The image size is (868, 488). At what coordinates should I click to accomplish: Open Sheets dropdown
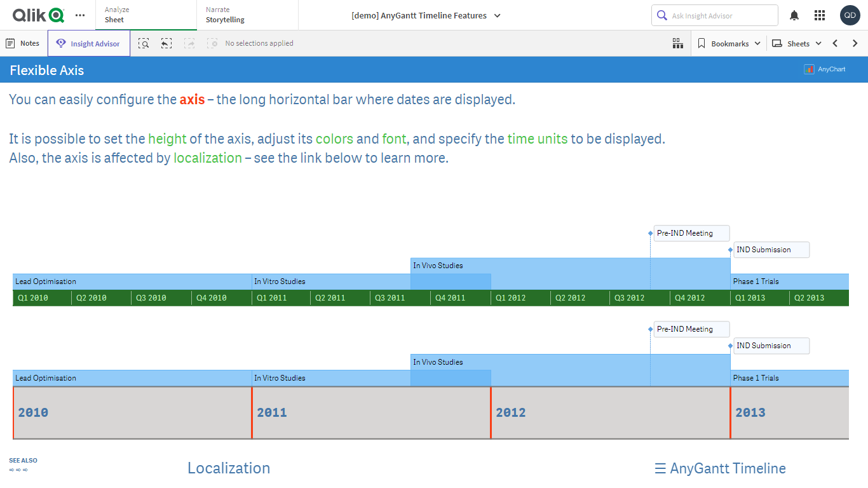tap(797, 43)
